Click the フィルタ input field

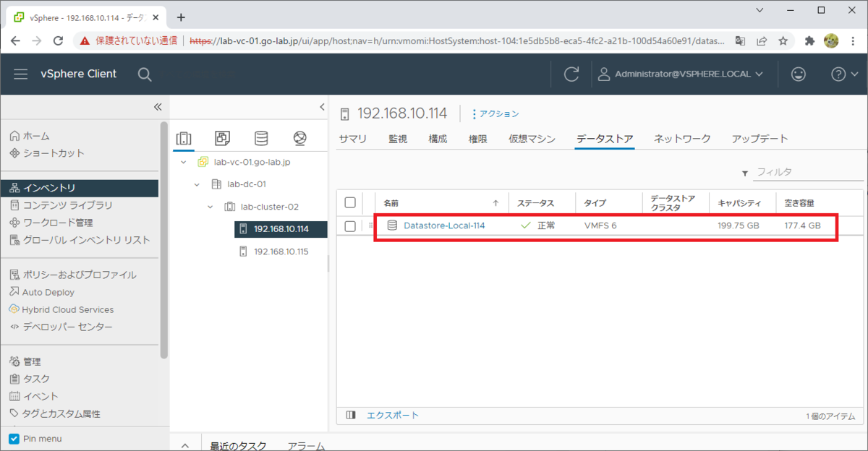809,173
